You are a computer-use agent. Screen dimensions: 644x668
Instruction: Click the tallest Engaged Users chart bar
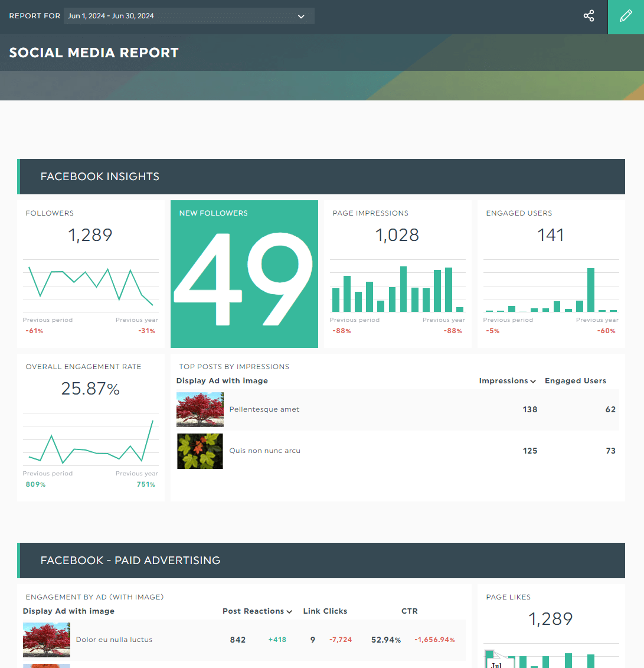click(590, 290)
